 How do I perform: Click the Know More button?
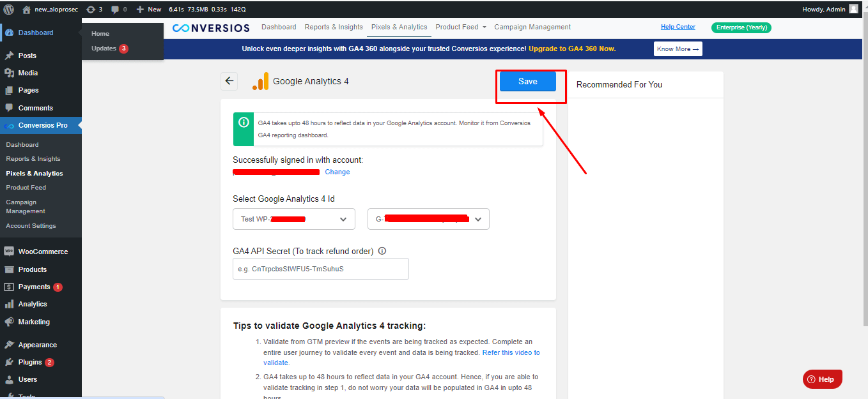click(678, 49)
